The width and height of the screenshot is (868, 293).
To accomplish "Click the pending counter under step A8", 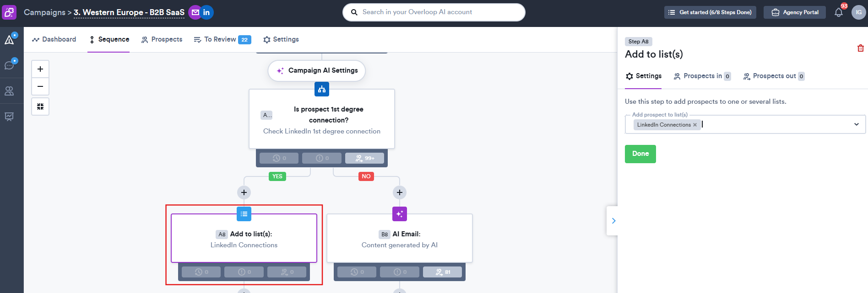I will (201, 272).
